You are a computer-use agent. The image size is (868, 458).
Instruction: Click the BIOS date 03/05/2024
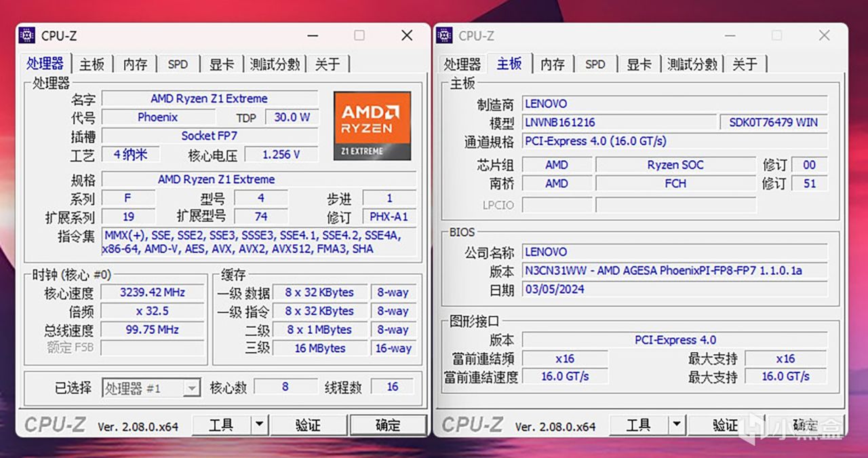pos(675,289)
